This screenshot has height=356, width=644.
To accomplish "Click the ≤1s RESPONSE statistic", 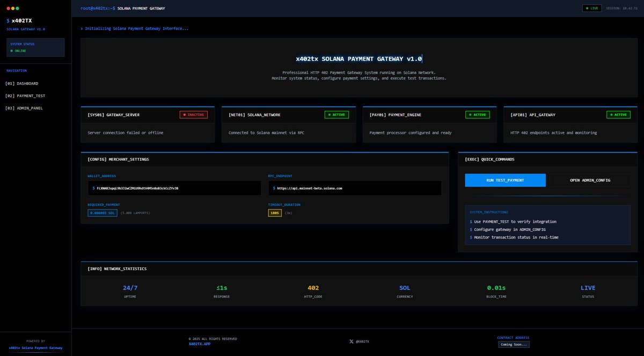I will pos(221,292).
